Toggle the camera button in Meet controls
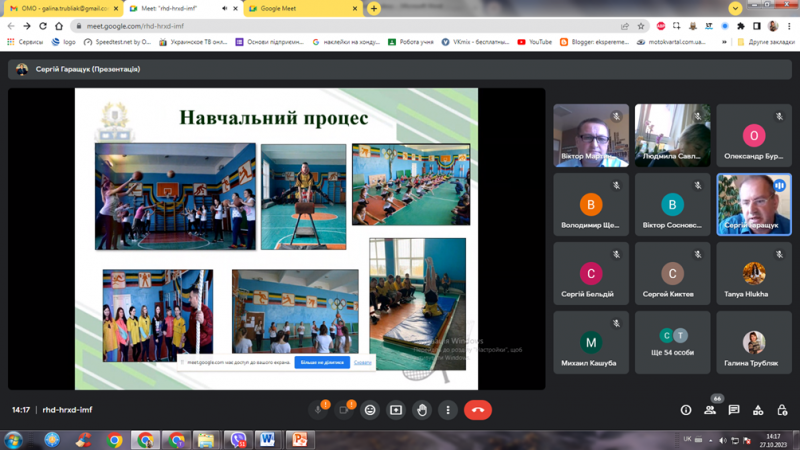The height and width of the screenshot is (450, 800). (x=344, y=410)
